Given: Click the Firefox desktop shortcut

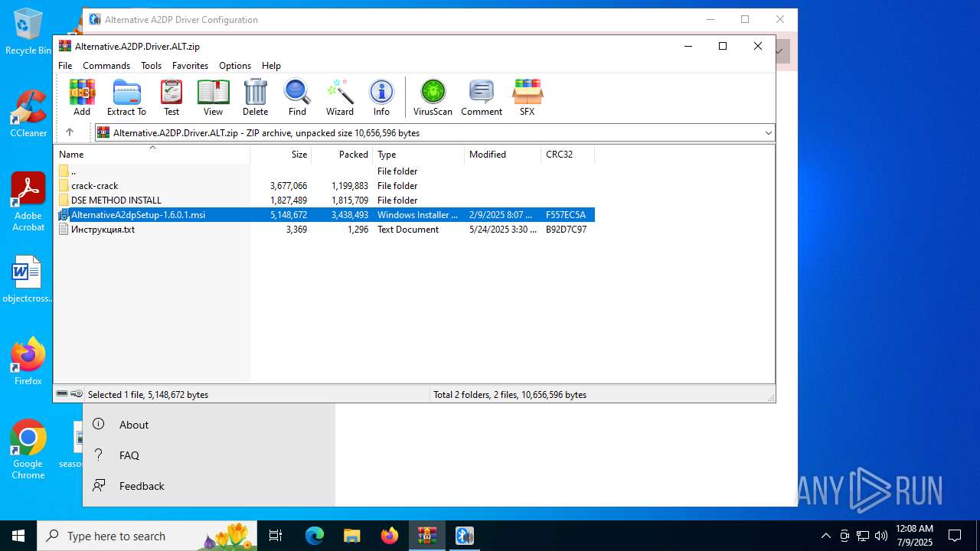Looking at the screenshot, I should (x=28, y=361).
